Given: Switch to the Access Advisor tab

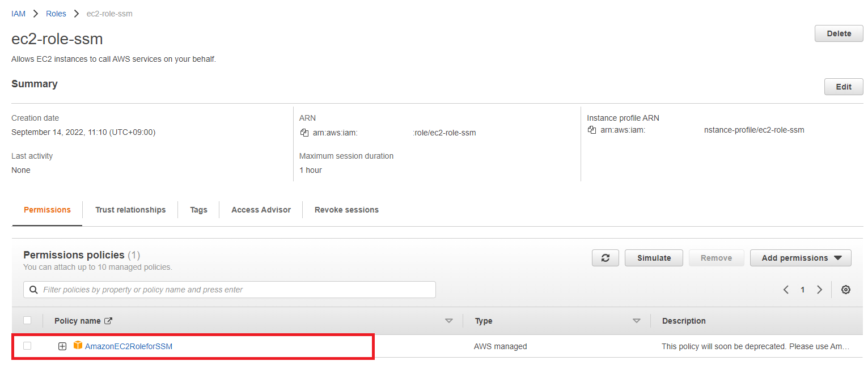Looking at the screenshot, I should click(261, 210).
